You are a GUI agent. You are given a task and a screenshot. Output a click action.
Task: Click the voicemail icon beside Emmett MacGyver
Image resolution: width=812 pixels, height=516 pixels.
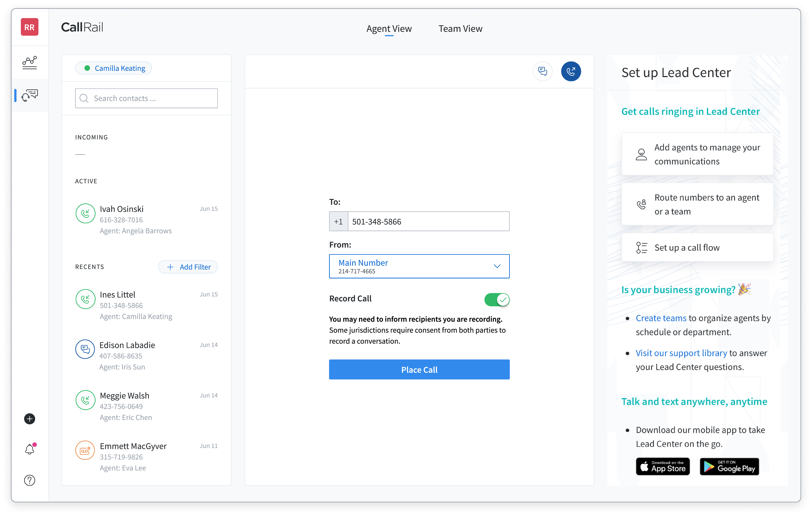(x=85, y=450)
